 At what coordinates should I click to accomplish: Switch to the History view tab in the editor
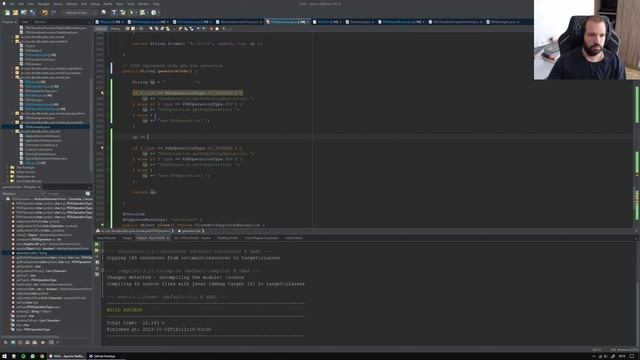point(115,29)
